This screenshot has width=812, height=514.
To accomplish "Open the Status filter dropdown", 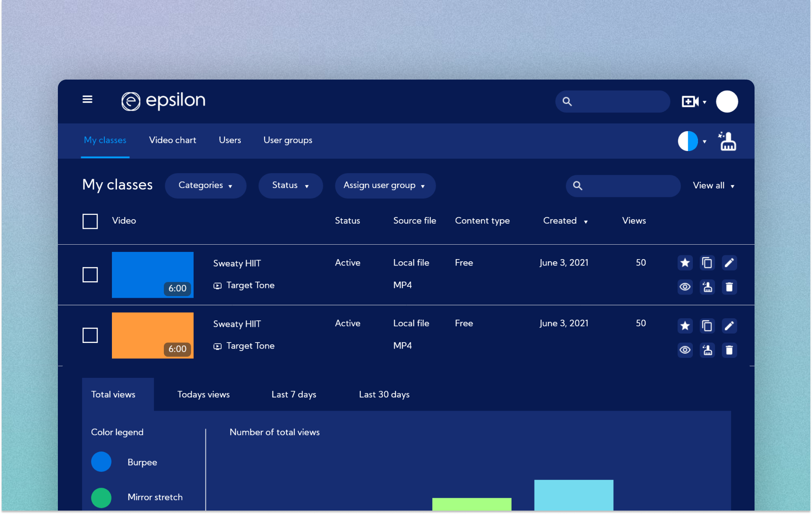I will click(290, 186).
